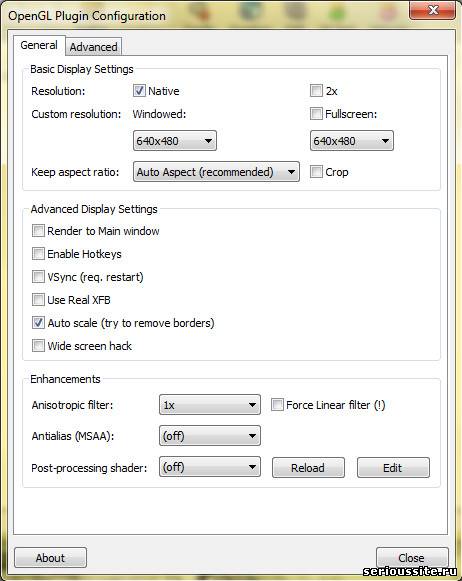Tick Force Linear filter checkbox
This screenshot has width=462, height=581.
pos(277,405)
